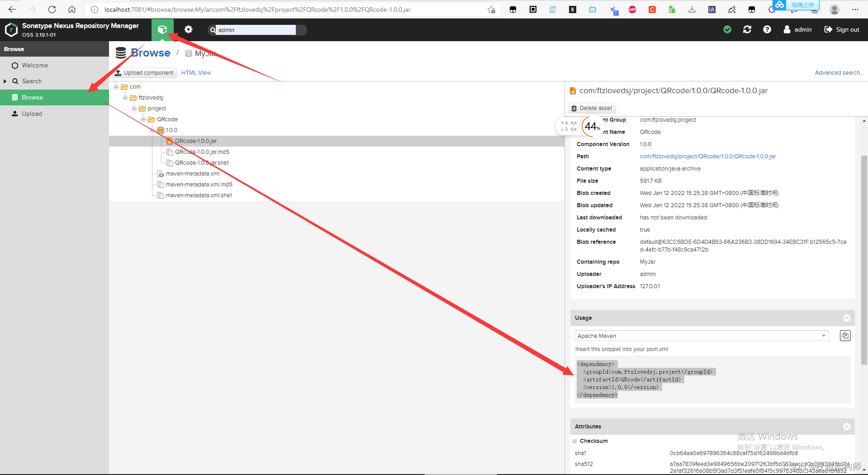Click the Nexus refresh icon in header

coord(747,29)
